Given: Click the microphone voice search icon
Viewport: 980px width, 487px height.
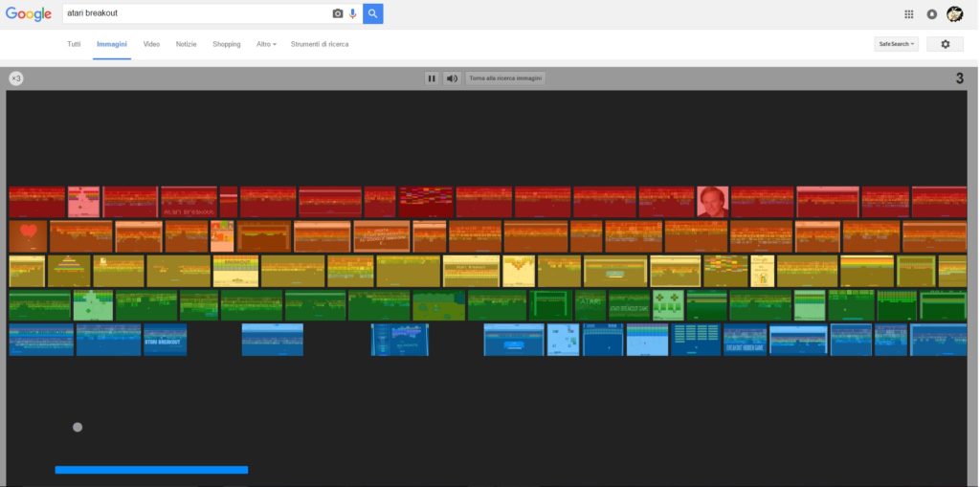Looking at the screenshot, I should pos(352,13).
